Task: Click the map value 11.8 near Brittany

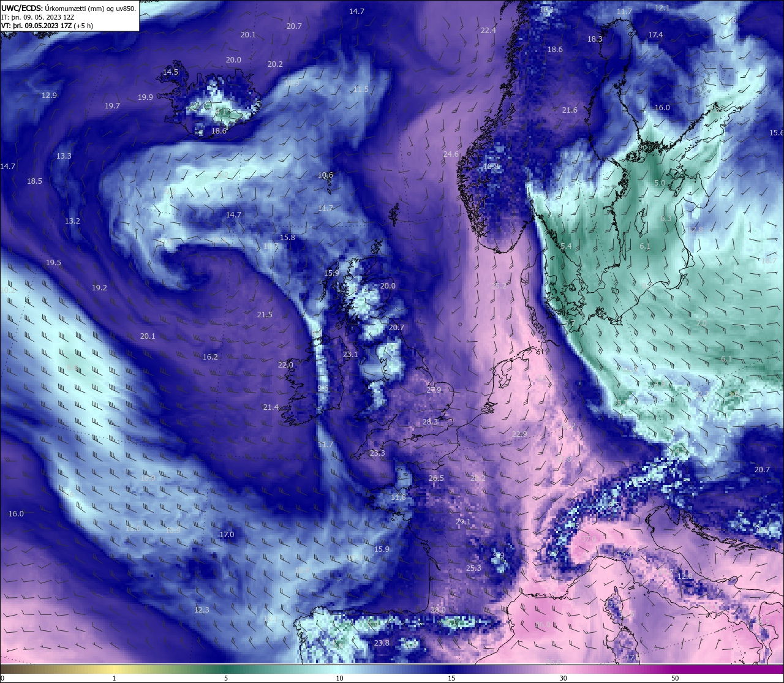Action: 398,497
